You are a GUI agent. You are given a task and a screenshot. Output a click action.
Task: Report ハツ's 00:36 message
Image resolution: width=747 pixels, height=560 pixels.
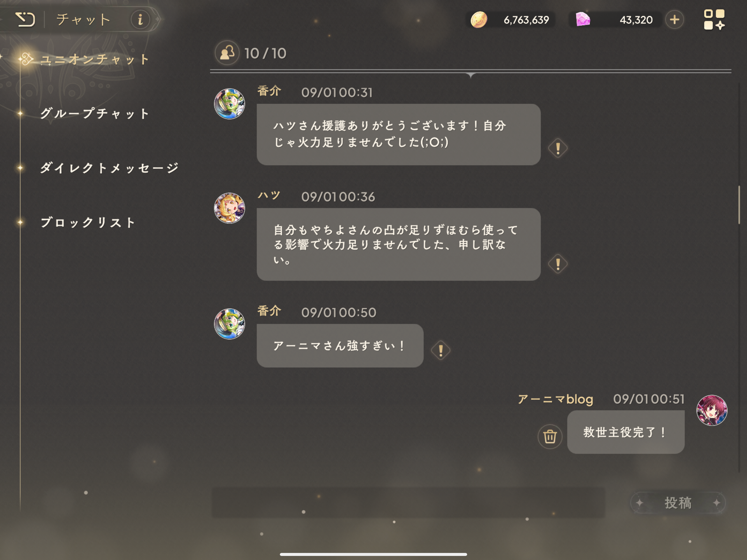click(558, 264)
